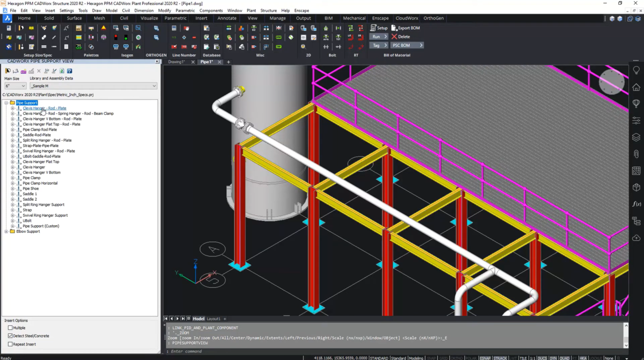Click the green traffic light Isogen icon
644x360 pixels.
tap(126, 37)
